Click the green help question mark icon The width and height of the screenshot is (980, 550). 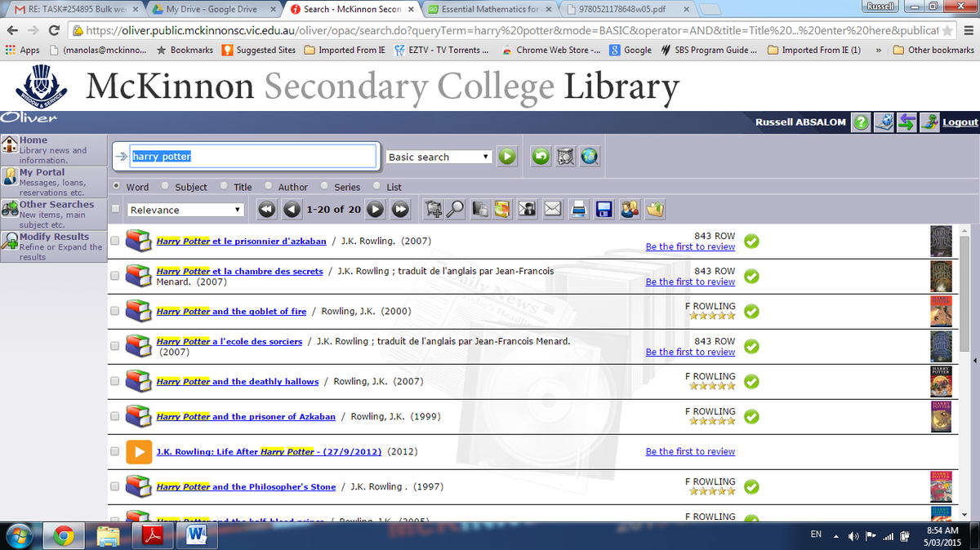861,122
